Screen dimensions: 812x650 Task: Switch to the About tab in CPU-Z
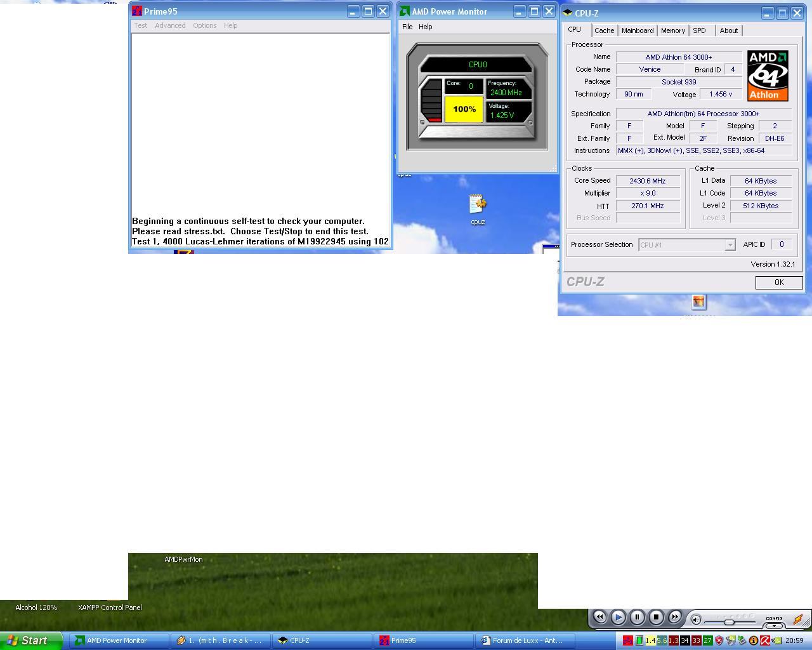(728, 30)
